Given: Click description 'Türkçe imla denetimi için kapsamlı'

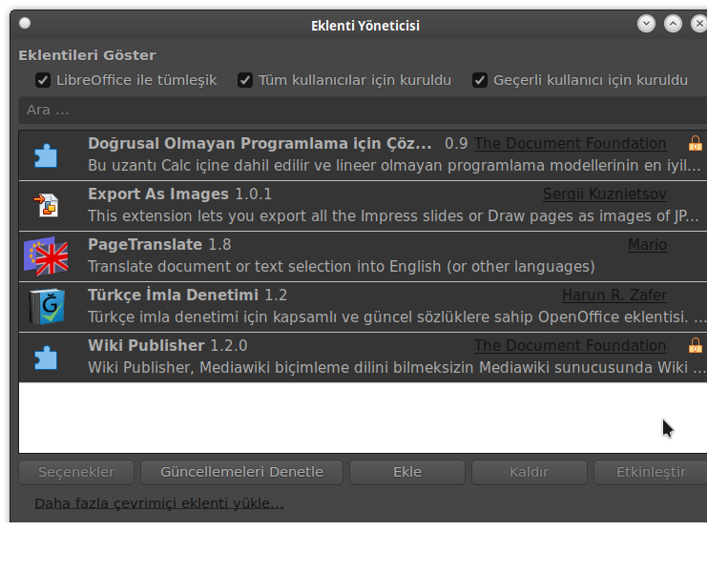Looking at the screenshot, I should click(x=397, y=317).
